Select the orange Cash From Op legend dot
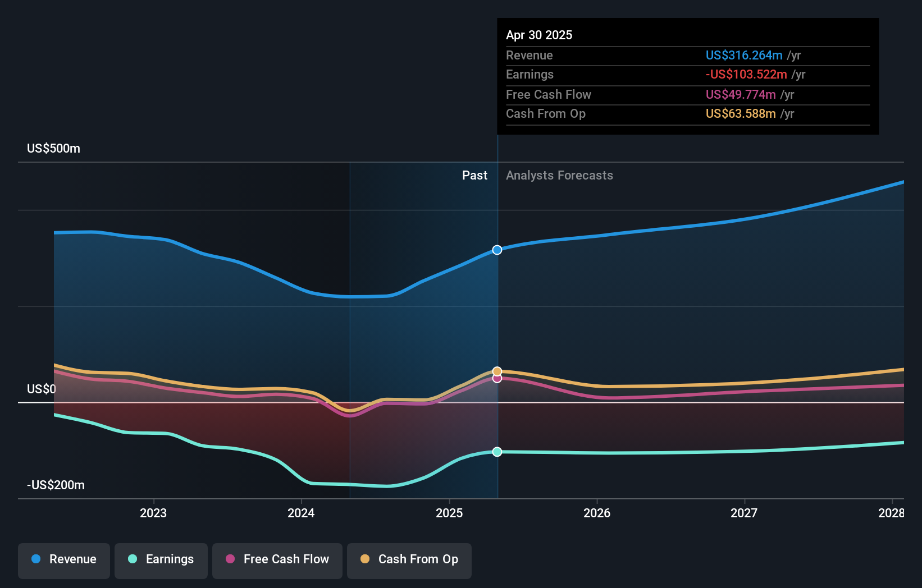The image size is (922, 588). pos(365,559)
